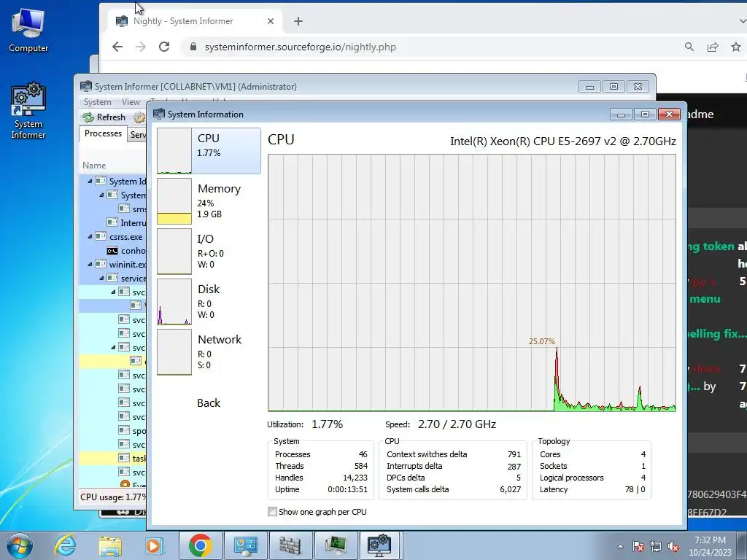Viewport: 747px width, 560px height.
Task: Switch to Chrome in the taskbar
Action: point(201,545)
